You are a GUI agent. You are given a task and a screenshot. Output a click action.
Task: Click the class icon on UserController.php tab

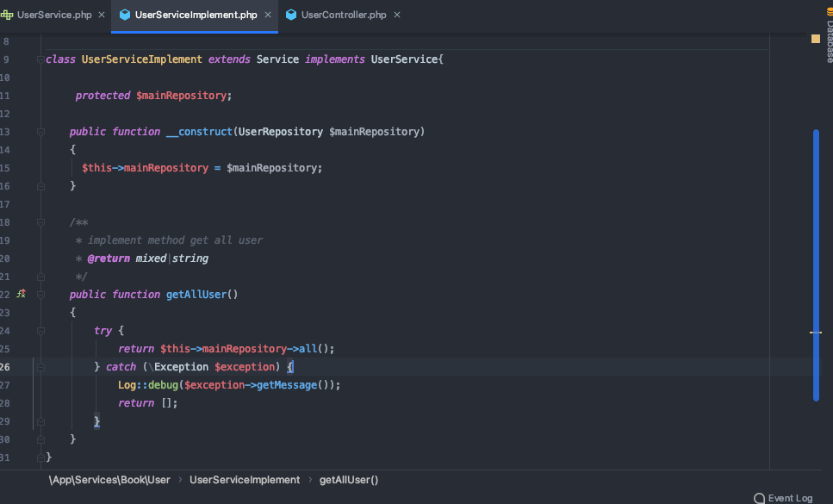tap(292, 14)
